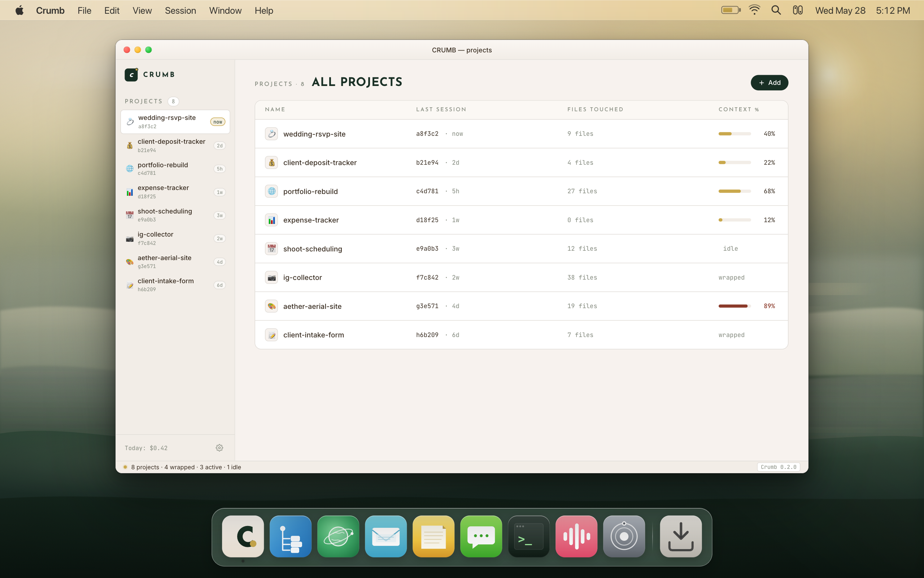Click the Files Touched column header
This screenshot has height=578, width=924.
tap(595, 109)
